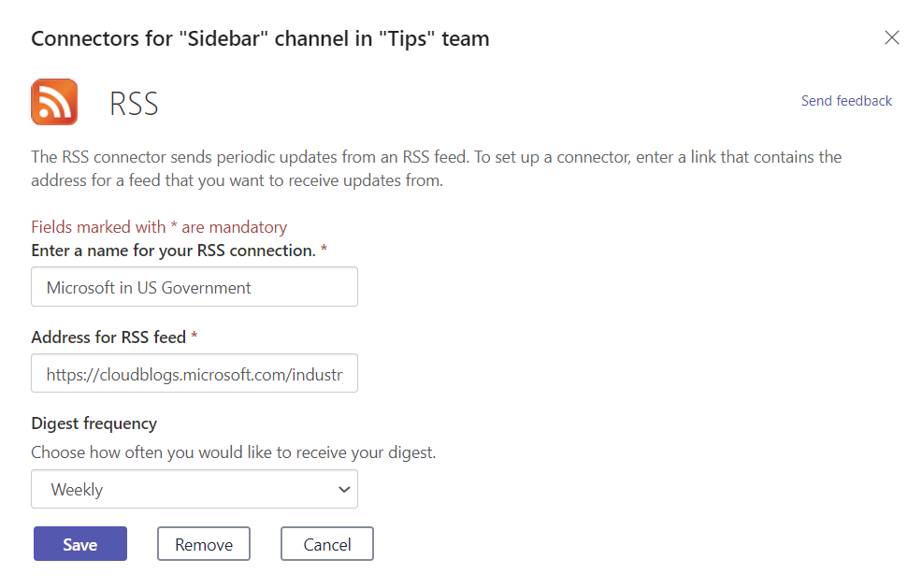922x588 pixels.
Task: Click the asterisk beside the connection name label
Action: 324,251
